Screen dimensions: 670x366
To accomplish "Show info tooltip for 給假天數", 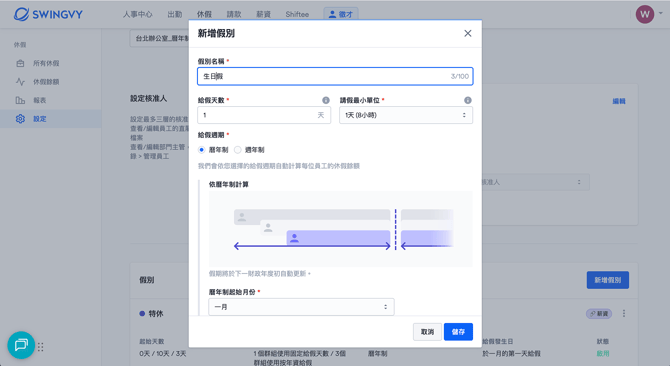I will pyautogui.click(x=326, y=100).
